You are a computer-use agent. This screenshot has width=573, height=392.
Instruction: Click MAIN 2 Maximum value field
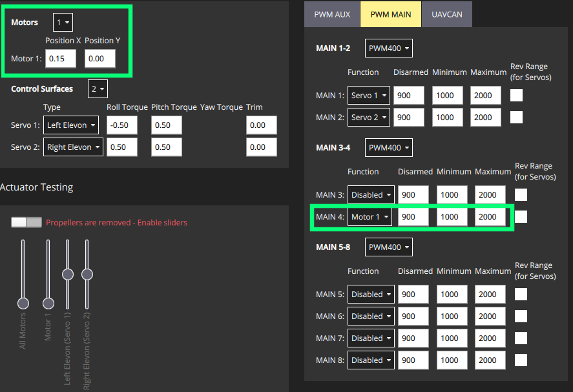[x=486, y=118]
